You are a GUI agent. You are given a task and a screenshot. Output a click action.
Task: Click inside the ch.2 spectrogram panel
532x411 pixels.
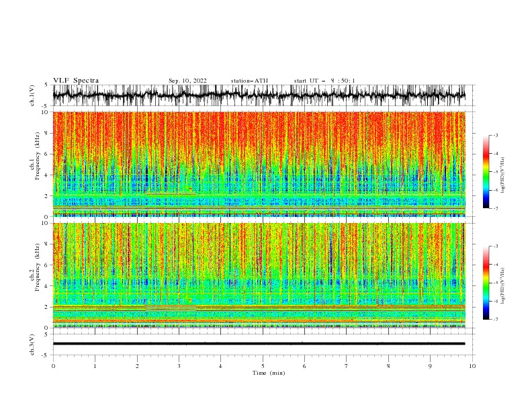[x=259, y=275]
